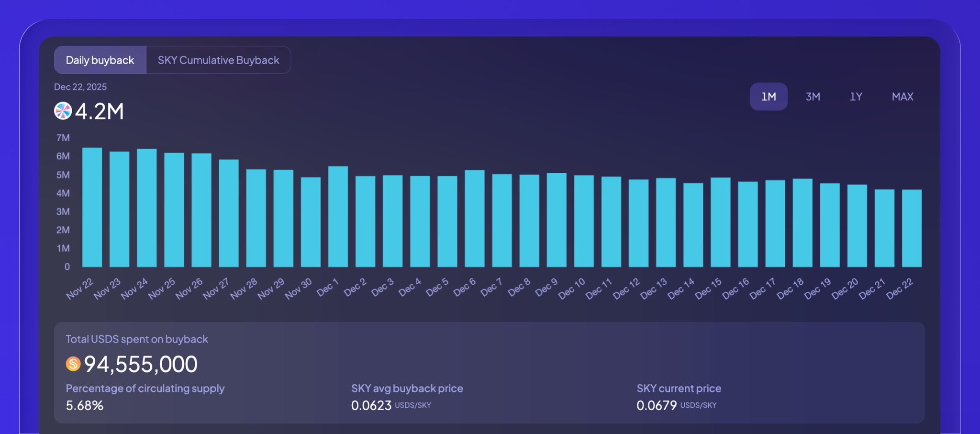Pick the bar for Dec 3
This screenshot has width=980, height=434.
pos(392,221)
